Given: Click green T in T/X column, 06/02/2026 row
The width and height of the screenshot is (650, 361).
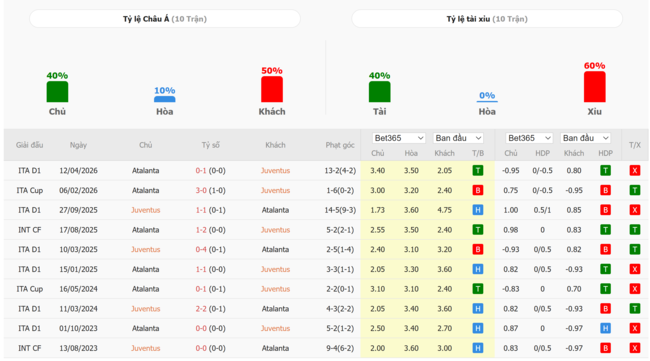Looking at the screenshot, I should [x=635, y=190].
